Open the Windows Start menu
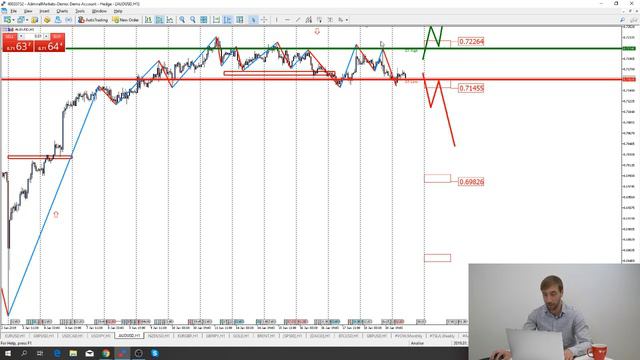640x360 pixels. (x=8, y=353)
